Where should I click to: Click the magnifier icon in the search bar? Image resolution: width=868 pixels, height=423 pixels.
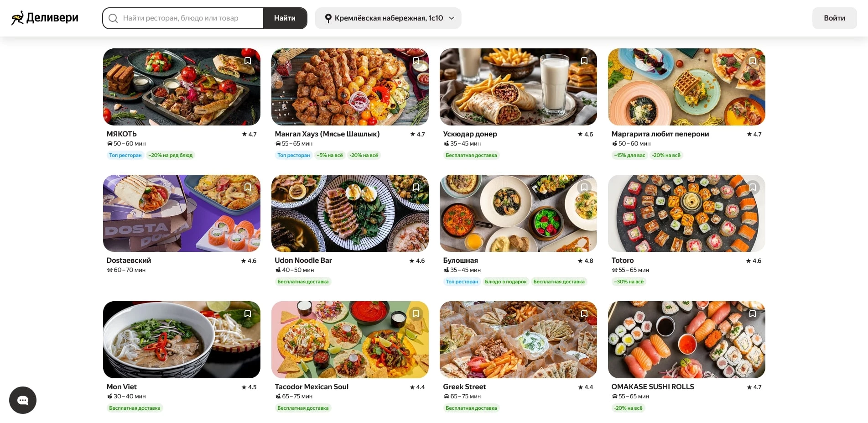[x=113, y=18]
